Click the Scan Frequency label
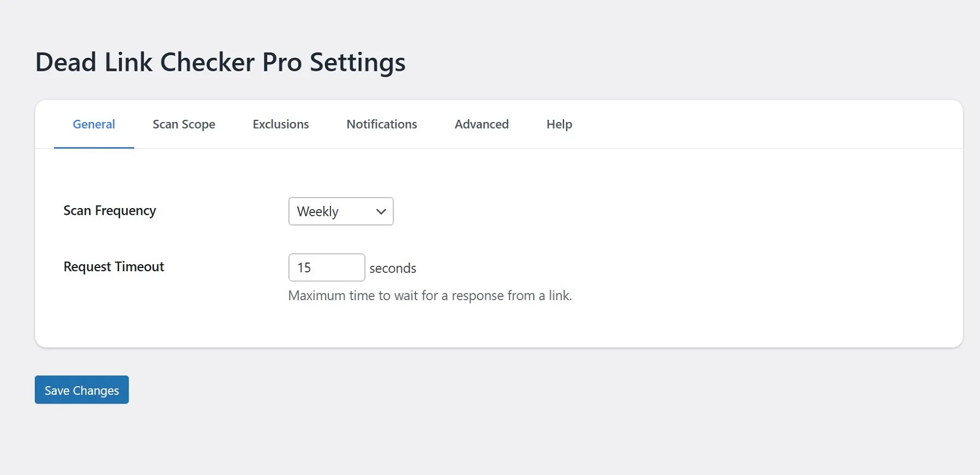Screen dimensions: 980x475 coord(109,211)
